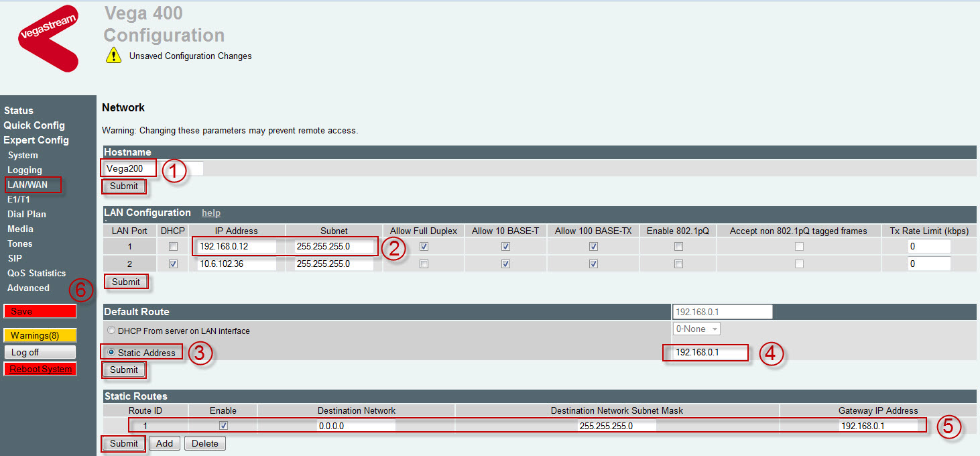Go to Expert Config section
The image size is (980, 456).
coord(36,140)
